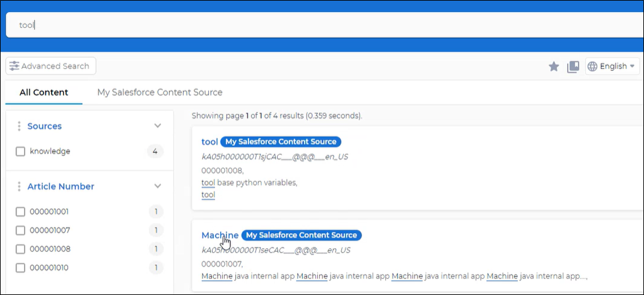Check the knowledge source checkbox

coord(20,152)
